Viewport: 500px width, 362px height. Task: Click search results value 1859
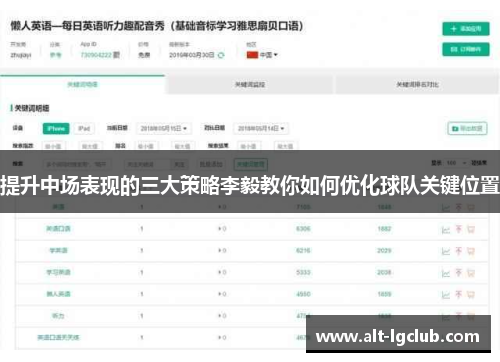tap(384, 294)
